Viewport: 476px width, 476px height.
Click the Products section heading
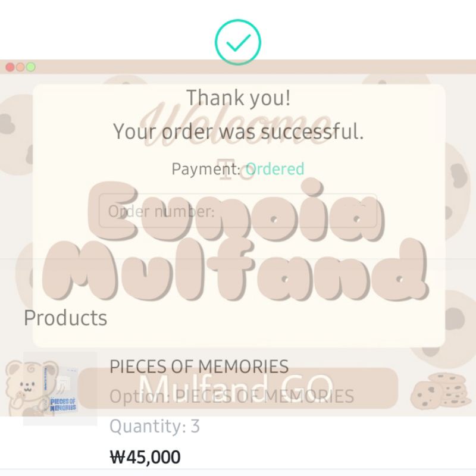(65, 318)
